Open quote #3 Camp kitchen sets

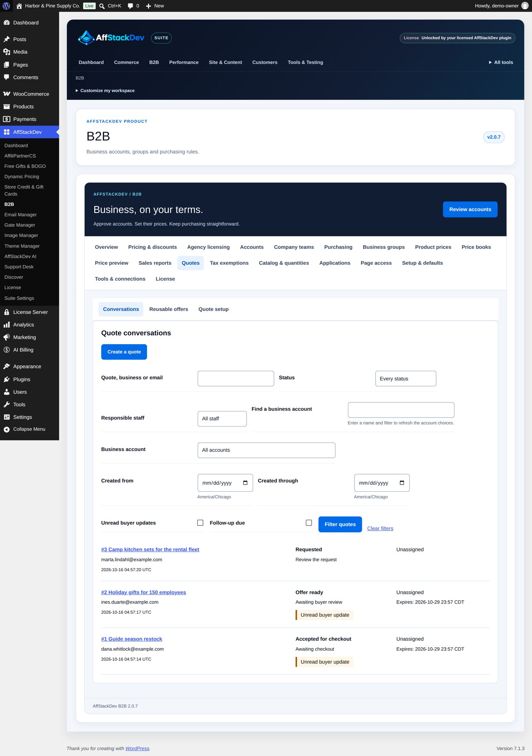pos(150,549)
